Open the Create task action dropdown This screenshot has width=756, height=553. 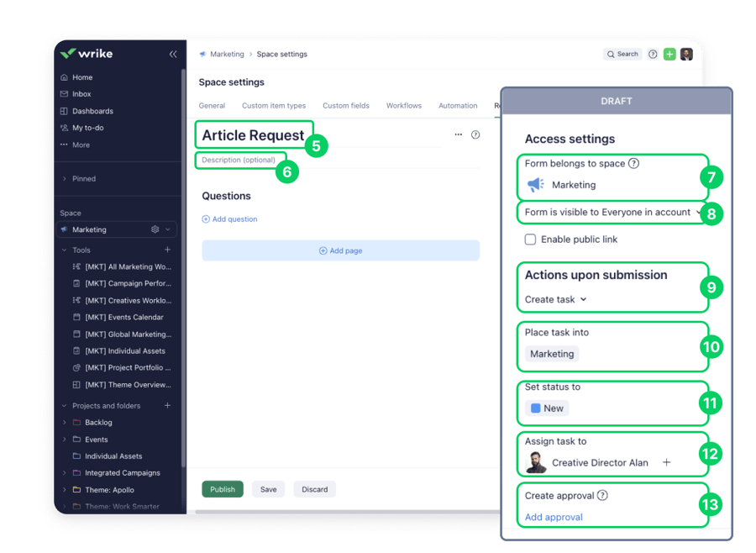point(556,299)
